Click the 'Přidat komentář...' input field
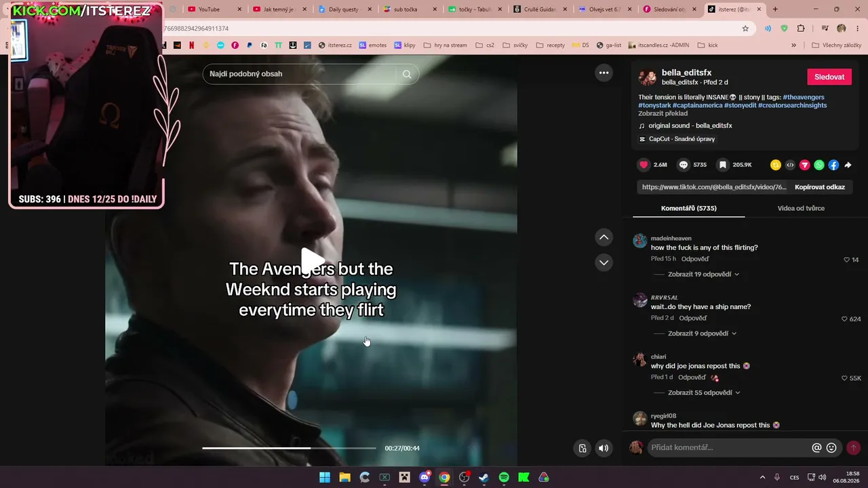Image resolution: width=868 pixels, height=488 pixels. [728, 447]
